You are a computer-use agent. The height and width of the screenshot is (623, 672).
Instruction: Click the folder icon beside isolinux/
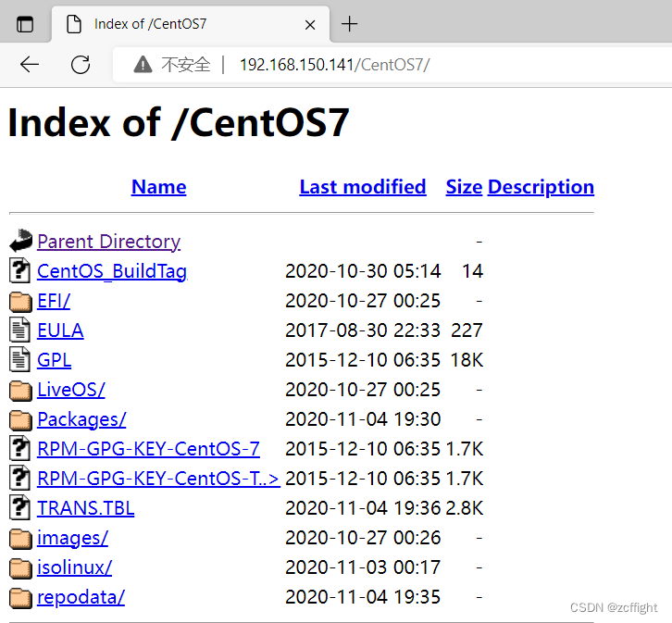(x=20, y=568)
